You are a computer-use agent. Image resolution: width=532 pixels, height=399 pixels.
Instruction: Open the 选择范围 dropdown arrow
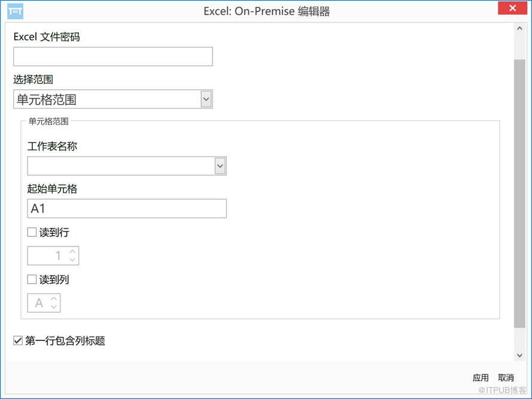click(206, 99)
